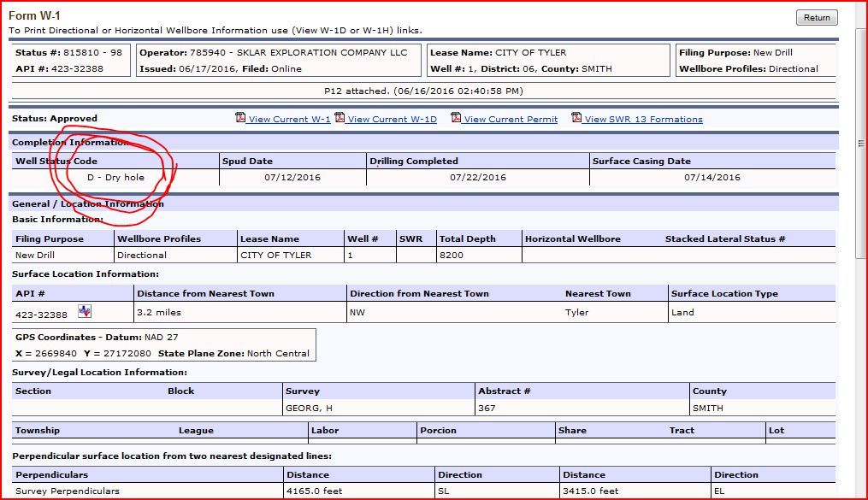The height and width of the screenshot is (500, 868).
Task: Click 'SMITH' in Survey County column
Action: 707,409
